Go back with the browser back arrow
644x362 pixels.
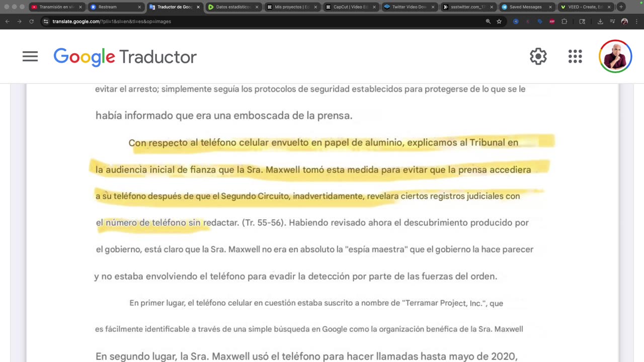pyautogui.click(x=7, y=22)
